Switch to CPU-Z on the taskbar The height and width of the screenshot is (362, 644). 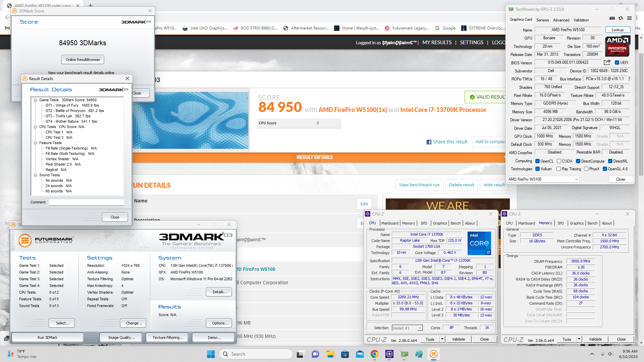click(389, 354)
